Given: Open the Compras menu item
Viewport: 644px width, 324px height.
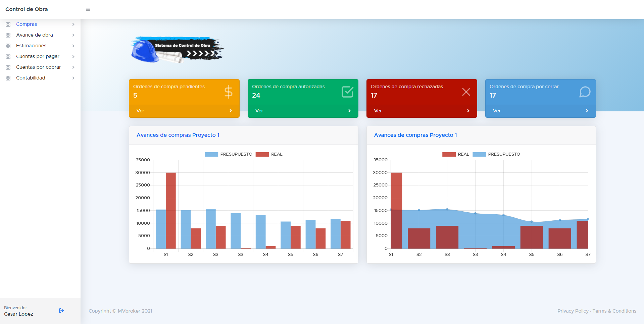Looking at the screenshot, I should pos(27,24).
